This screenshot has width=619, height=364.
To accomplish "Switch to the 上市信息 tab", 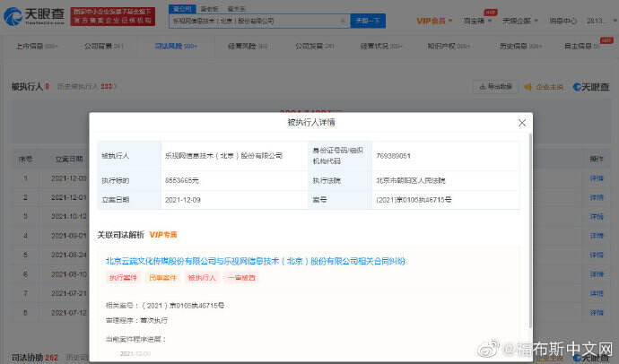I will (36, 46).
